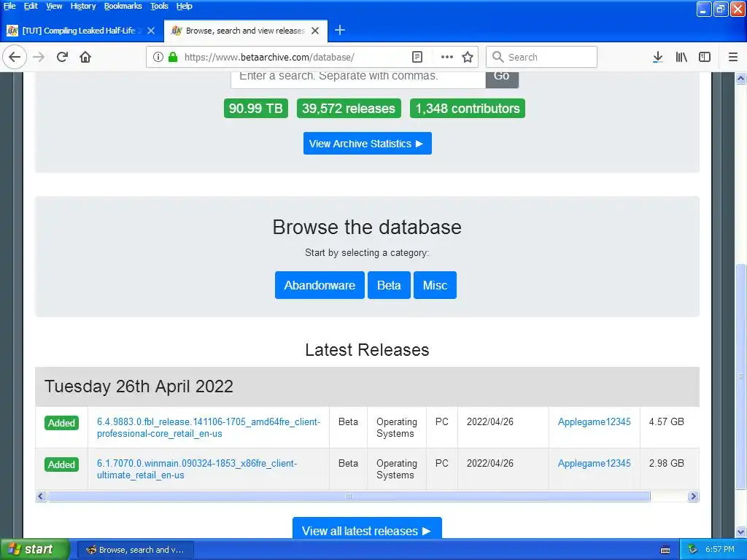The image size is (747, 560).
Task: Click View all latest releases button
Action: coord(367,528)
